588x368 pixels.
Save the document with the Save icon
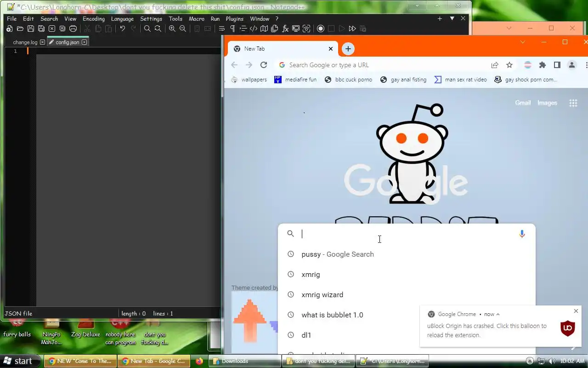30,29
